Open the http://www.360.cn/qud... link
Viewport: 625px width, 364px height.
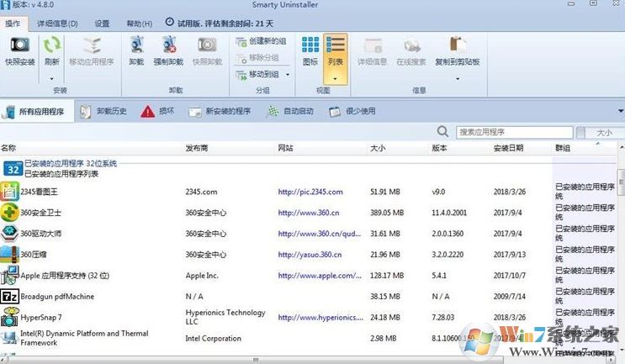[x=320, y=234]
